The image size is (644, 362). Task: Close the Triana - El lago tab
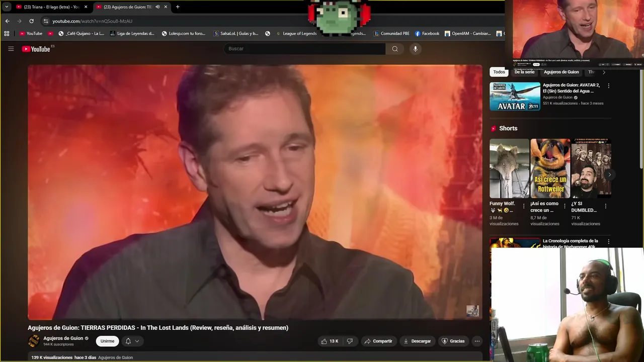86,7
